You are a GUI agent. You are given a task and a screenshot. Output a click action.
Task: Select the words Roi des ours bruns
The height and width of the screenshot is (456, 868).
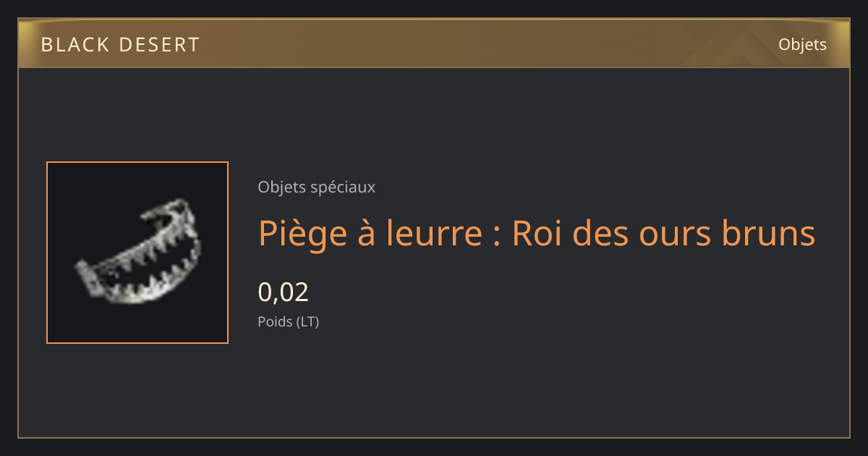663,233
